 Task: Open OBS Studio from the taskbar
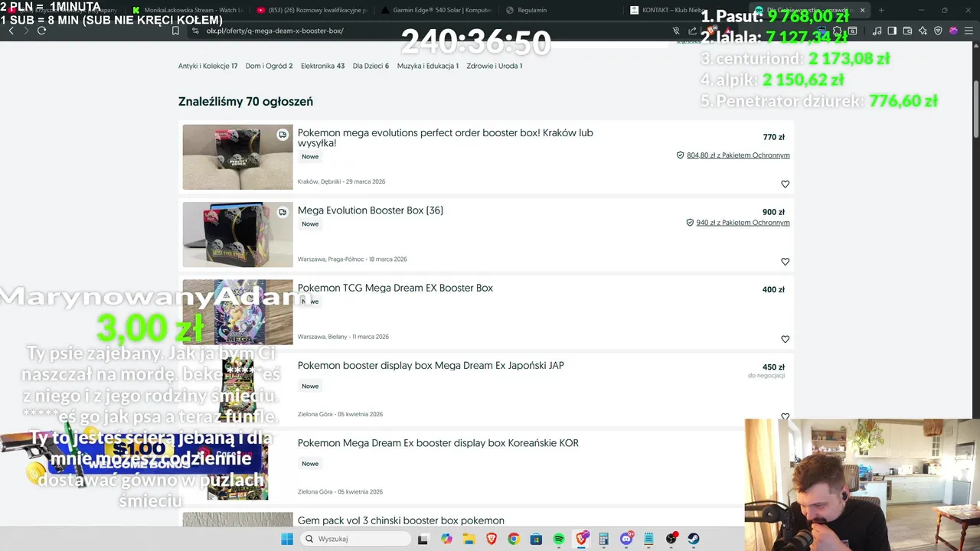click(671, 539)
